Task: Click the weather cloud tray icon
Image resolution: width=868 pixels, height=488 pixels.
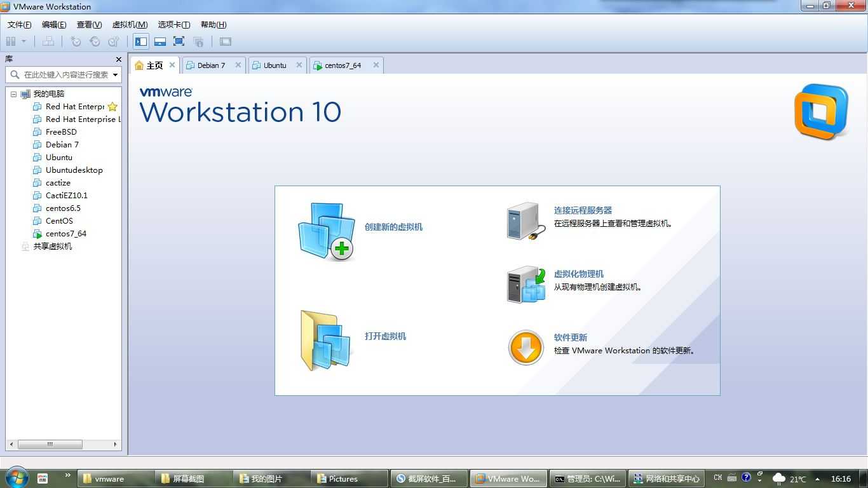Action: [x=778, y=478]
